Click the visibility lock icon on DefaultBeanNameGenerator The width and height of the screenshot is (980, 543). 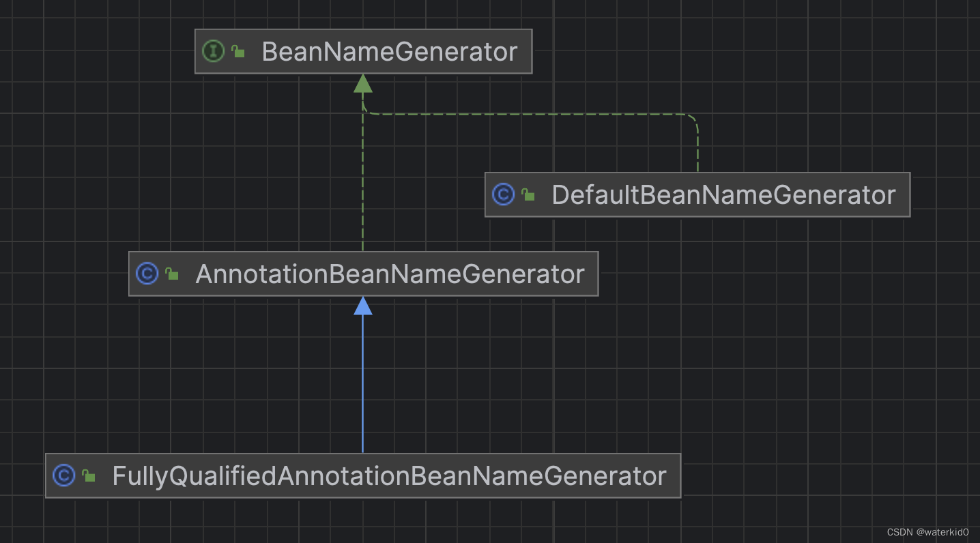(x=528, y=195)
